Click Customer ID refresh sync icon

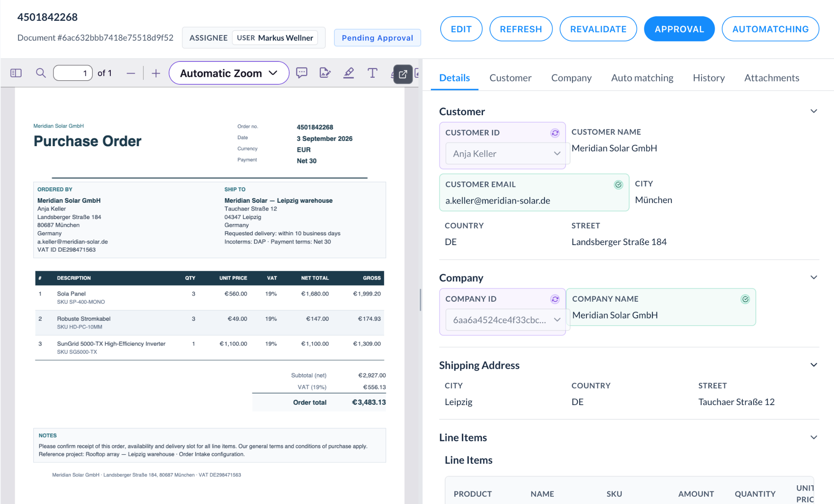click(555, 133)
